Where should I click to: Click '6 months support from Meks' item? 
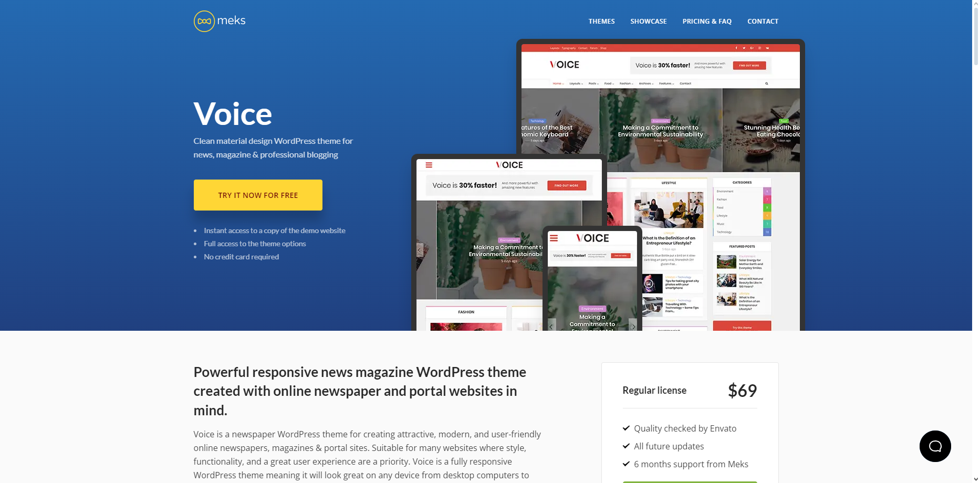pyautogui.click(x=691, y=464)
